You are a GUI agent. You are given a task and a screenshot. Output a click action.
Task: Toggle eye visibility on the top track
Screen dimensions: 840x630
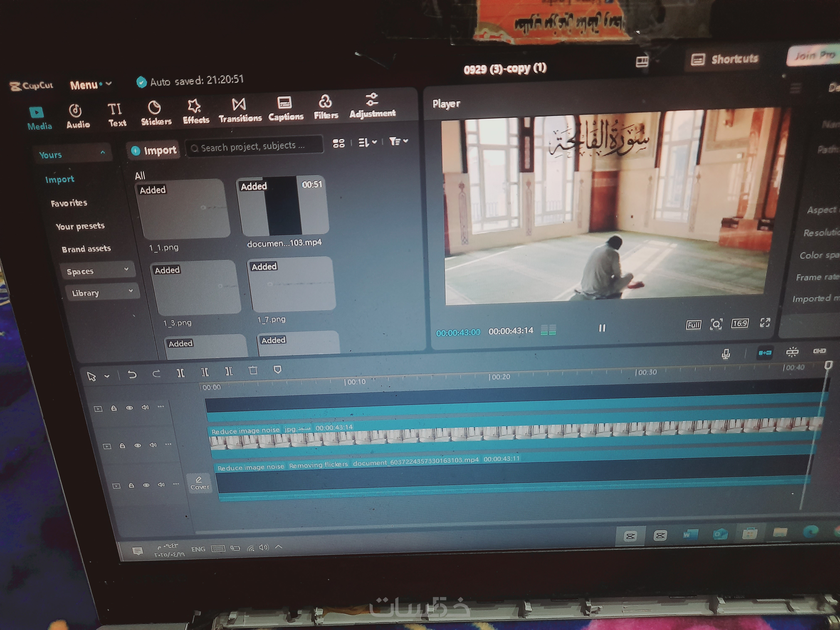[130, 408]
